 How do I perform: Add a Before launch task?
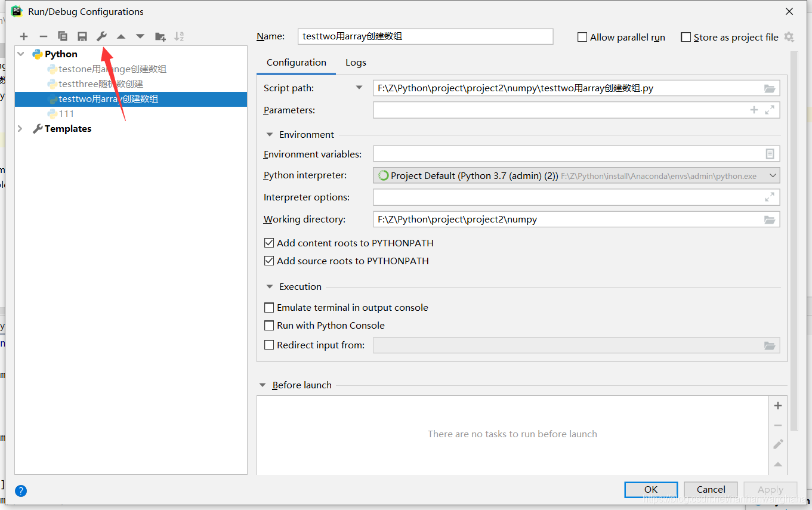[778, 406]
